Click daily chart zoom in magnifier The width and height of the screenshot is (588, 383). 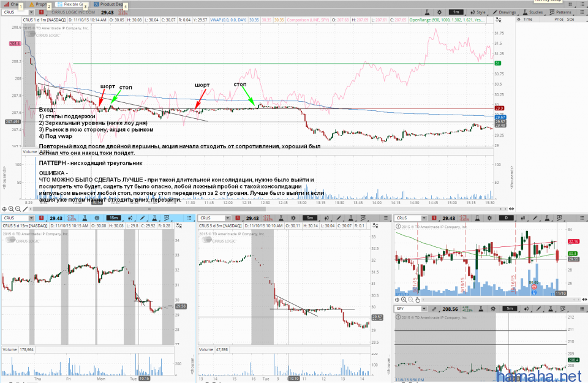tap(404, 300)
